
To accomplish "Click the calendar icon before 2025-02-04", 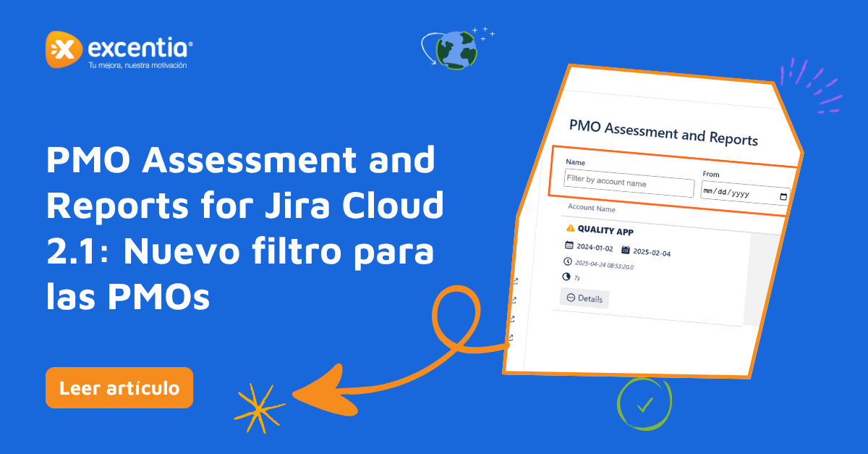I will [x=626, y=250].
